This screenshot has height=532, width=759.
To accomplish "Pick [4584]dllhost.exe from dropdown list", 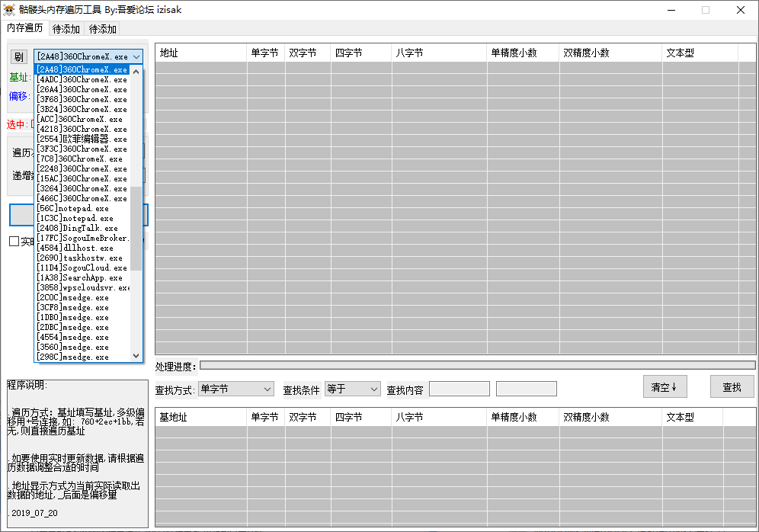I will coord(75,248).
